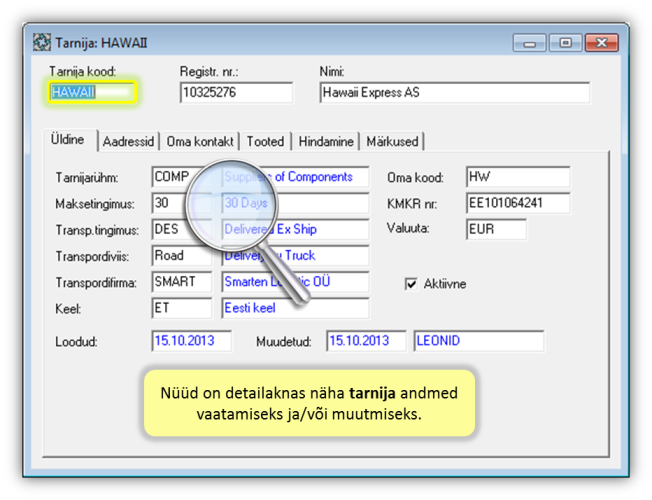Open the Oma kontakt tab
652x500 pixels.
tap(201, 142)
